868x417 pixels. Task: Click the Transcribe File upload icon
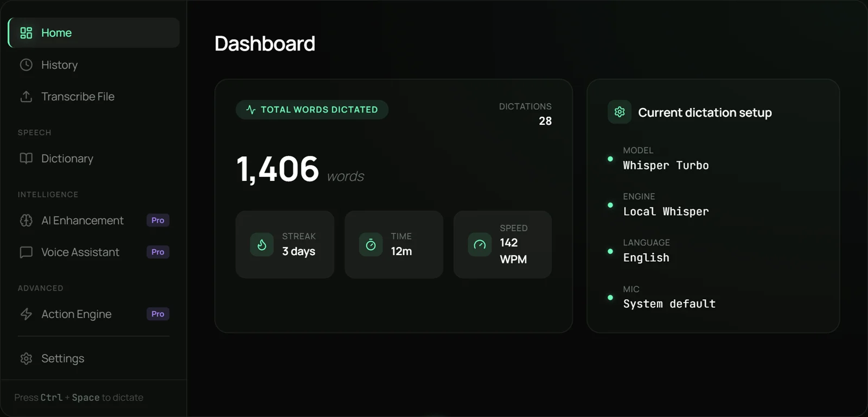click(x=26, y=96)
